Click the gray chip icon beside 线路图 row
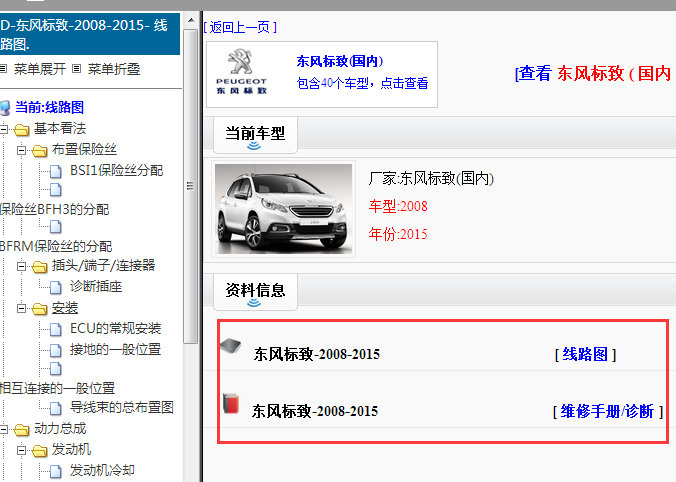 tap(231, 346)
